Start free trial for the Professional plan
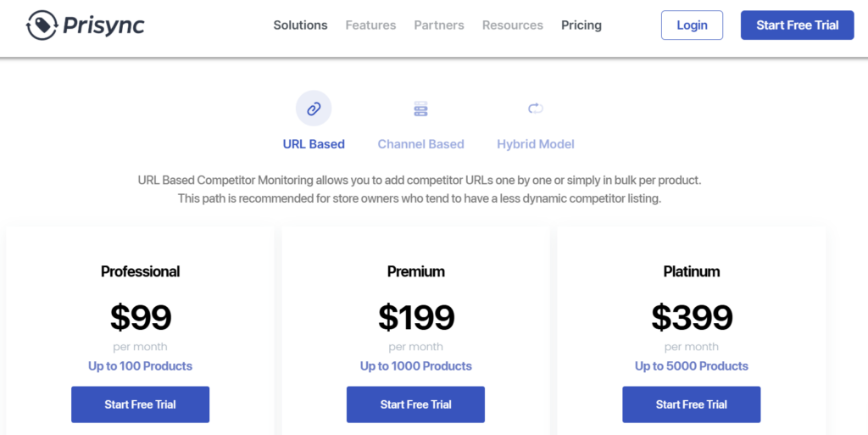The image size is (868, 435). 140,404
